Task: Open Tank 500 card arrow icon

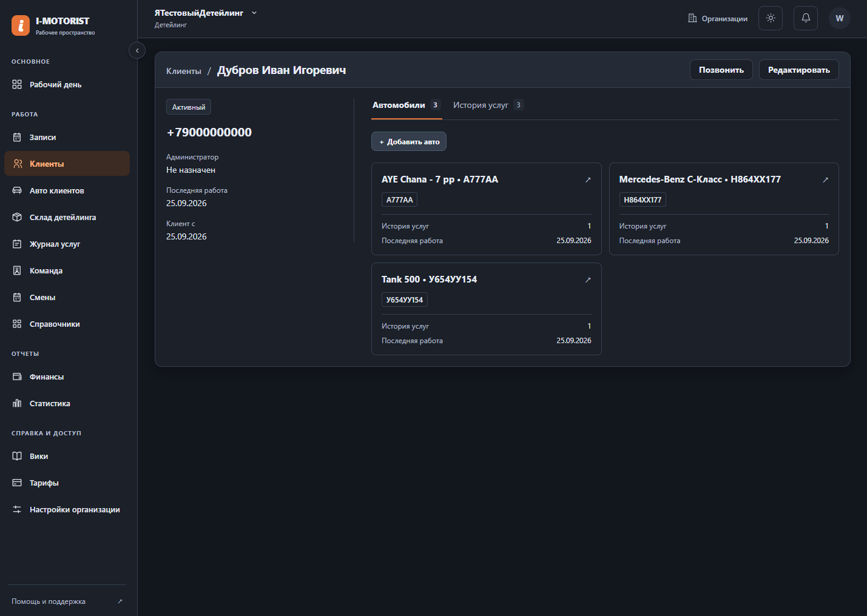Action: click(x=588, y=280)
